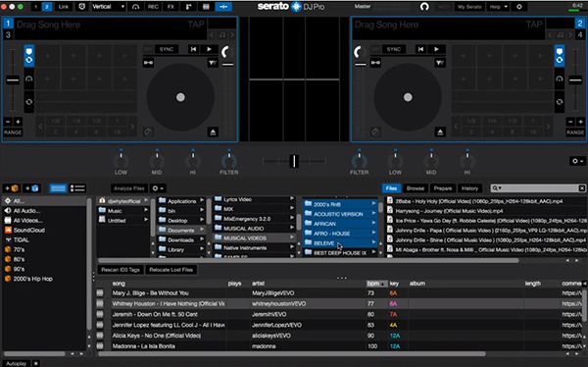Click TAP tempo on left deck
Screen dimensions: 588x367
pyautogui.click(x=196, y=25)
